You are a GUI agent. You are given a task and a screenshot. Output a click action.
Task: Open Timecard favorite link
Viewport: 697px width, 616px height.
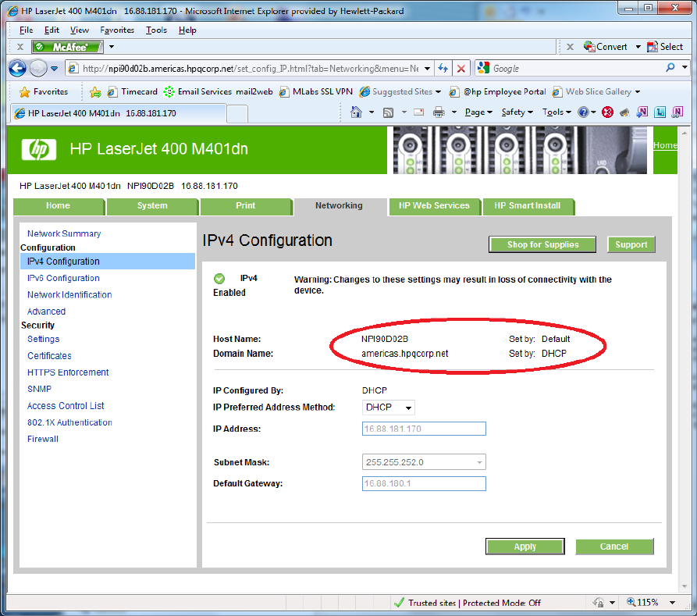tap(133, 91)
